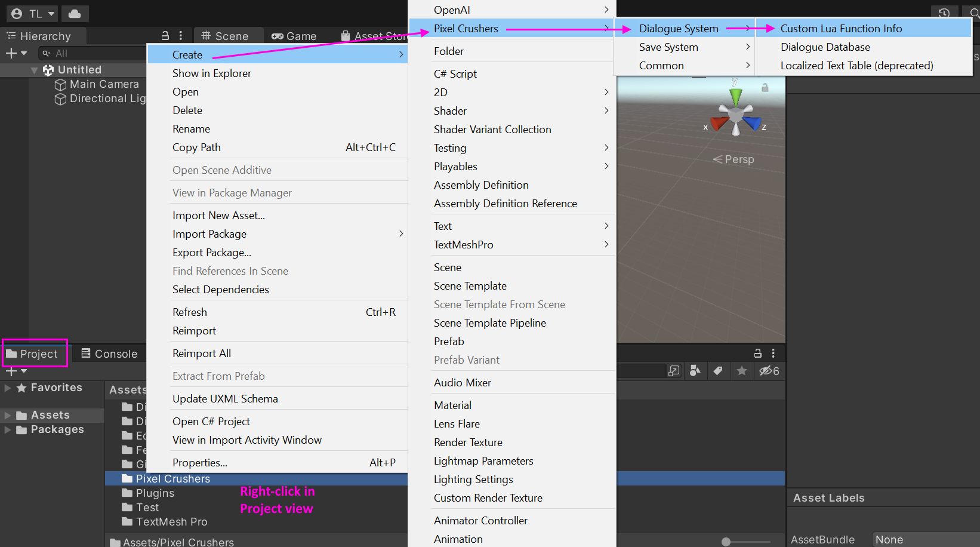Choose Open C# Project

(x=278, y=421)
